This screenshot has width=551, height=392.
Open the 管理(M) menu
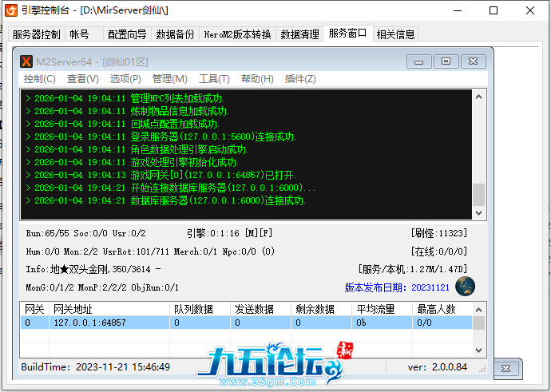click(x=169, y=79)
